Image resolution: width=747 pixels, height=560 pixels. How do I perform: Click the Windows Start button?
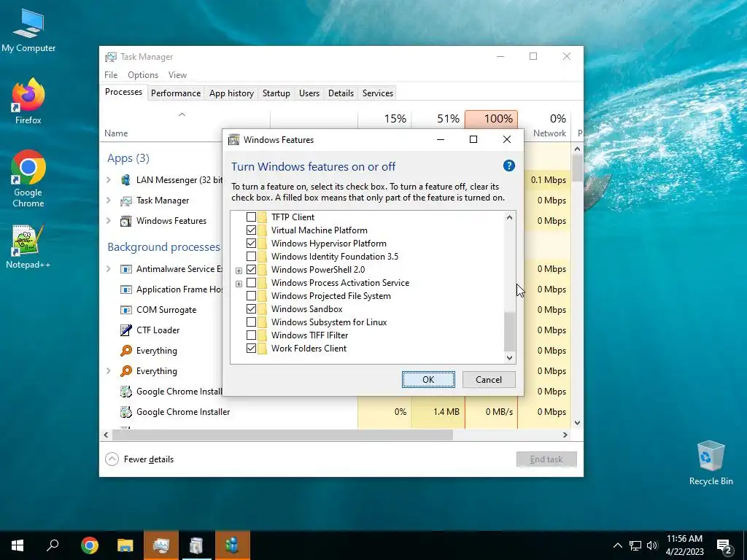click(x=18, y=545)
